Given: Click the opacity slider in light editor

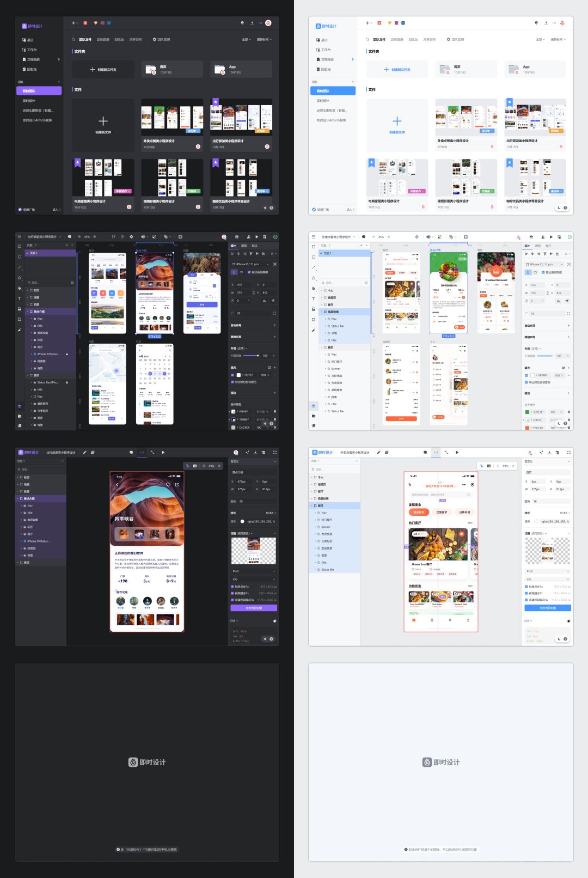Looking at the screenshot, I should (546, 356).
